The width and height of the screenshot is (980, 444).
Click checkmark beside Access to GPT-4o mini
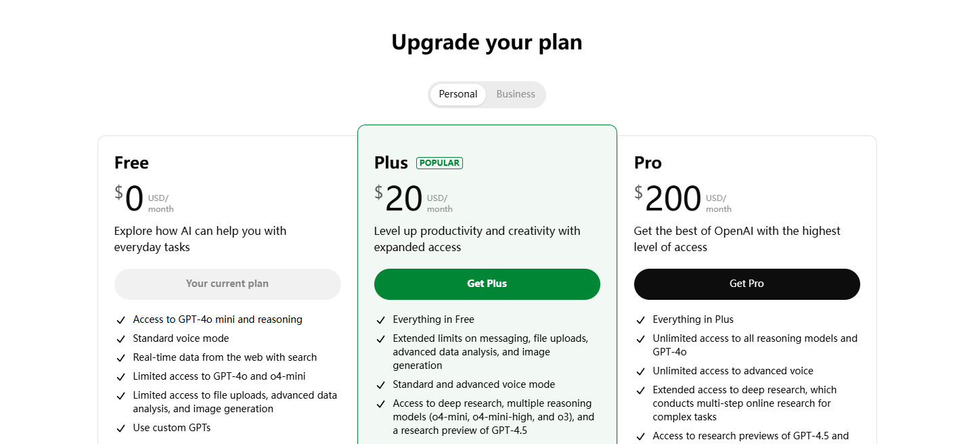(120, 320)
